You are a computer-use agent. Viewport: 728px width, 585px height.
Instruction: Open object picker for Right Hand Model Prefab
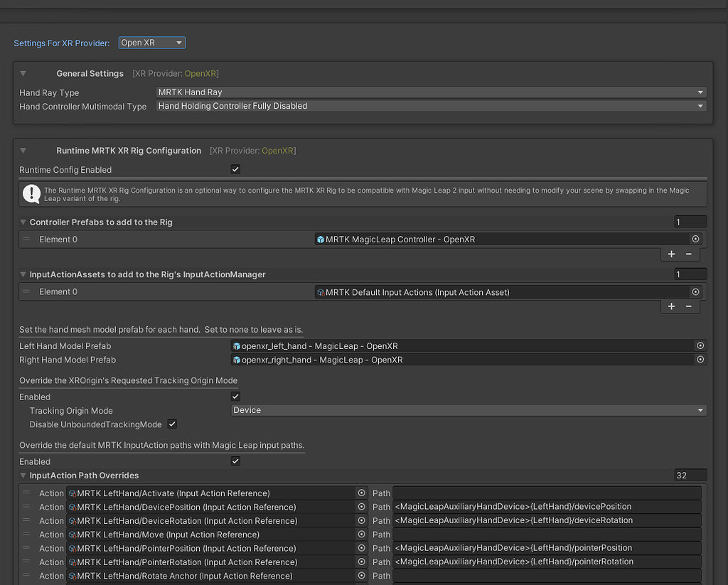pos(700,360)
